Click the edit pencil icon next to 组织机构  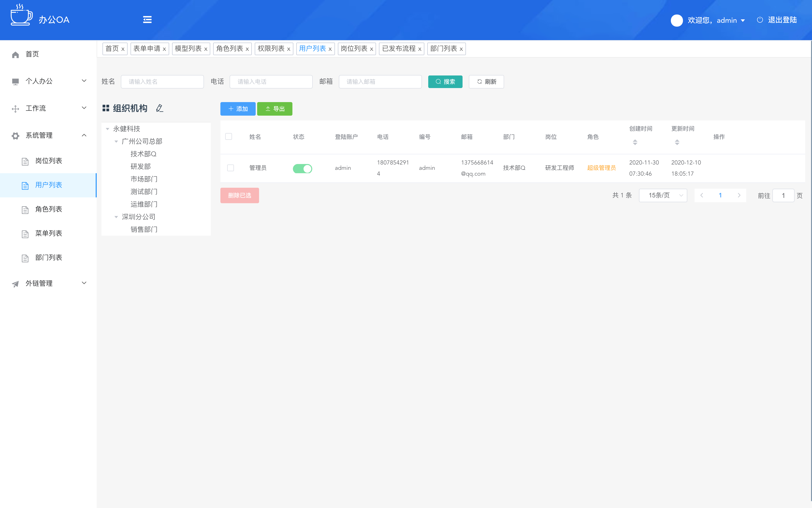tap(160, 108)
